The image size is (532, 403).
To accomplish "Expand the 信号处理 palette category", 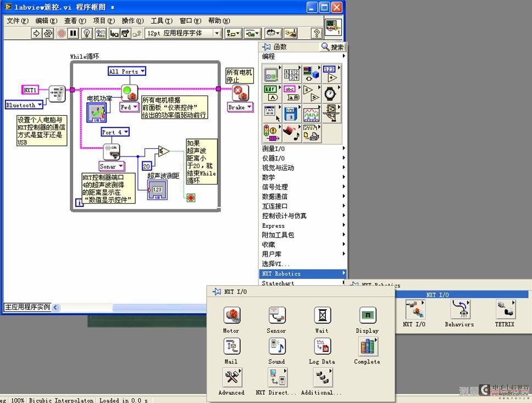I will [303, 187].
